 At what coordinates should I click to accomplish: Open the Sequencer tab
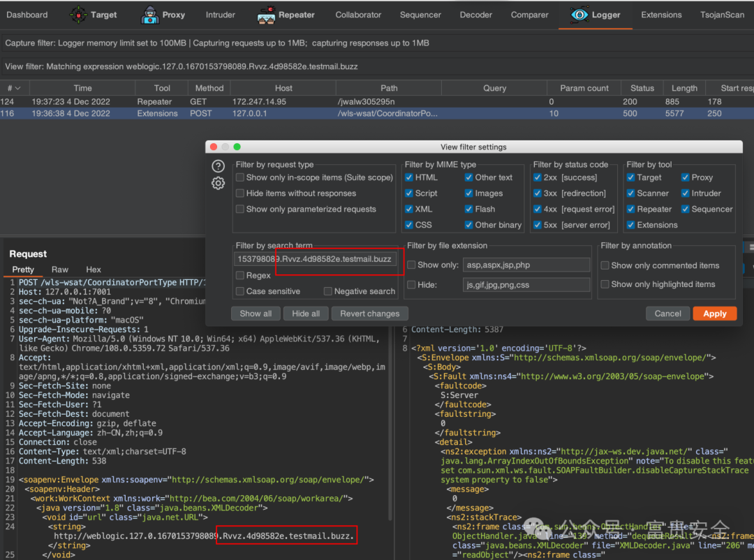point(420,15)
